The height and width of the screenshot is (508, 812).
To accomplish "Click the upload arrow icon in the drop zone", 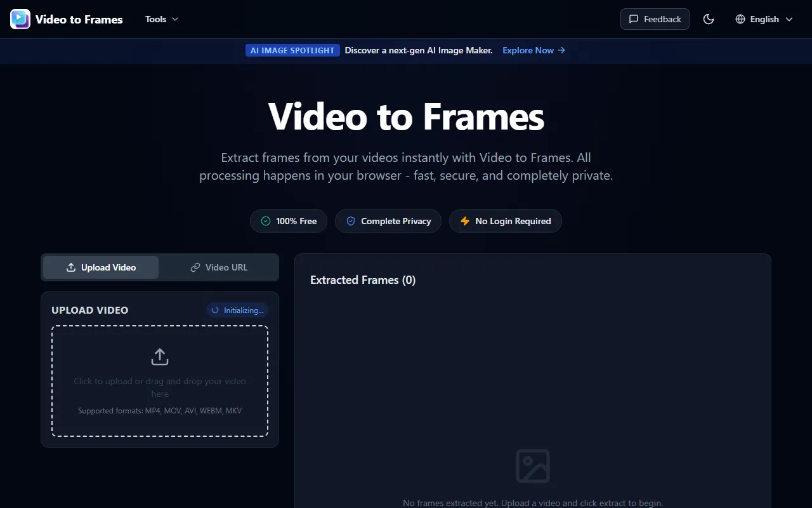I will [160, 357].
